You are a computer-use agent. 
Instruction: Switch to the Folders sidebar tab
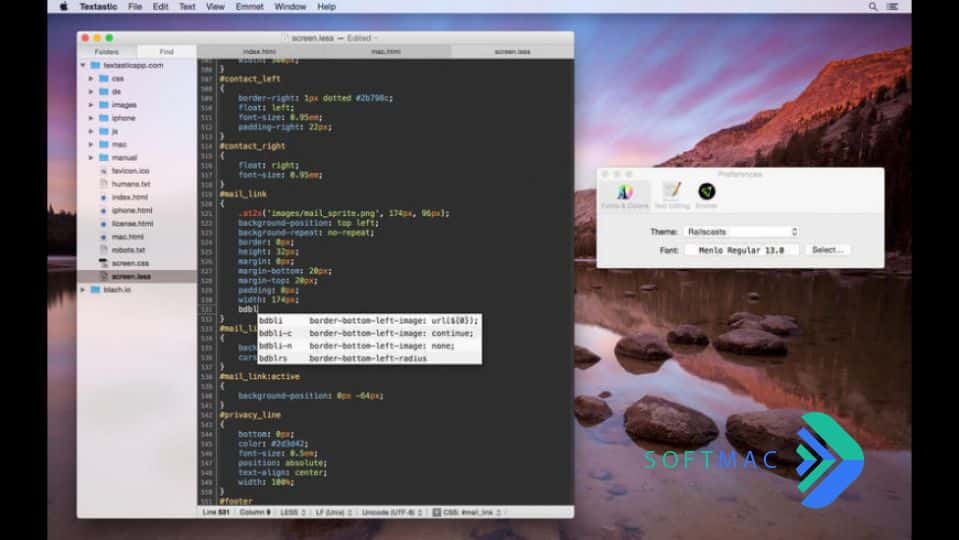pyautogui.click(x=107, y=52)
